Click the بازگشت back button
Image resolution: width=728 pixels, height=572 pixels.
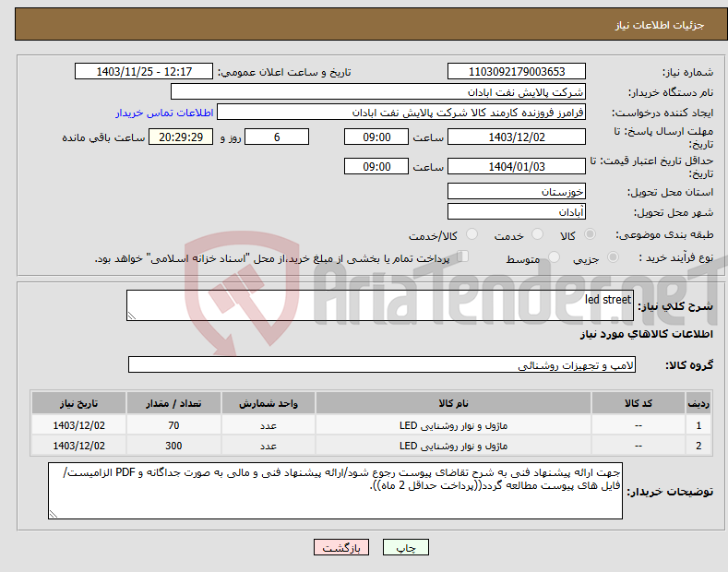click(341, 547)
